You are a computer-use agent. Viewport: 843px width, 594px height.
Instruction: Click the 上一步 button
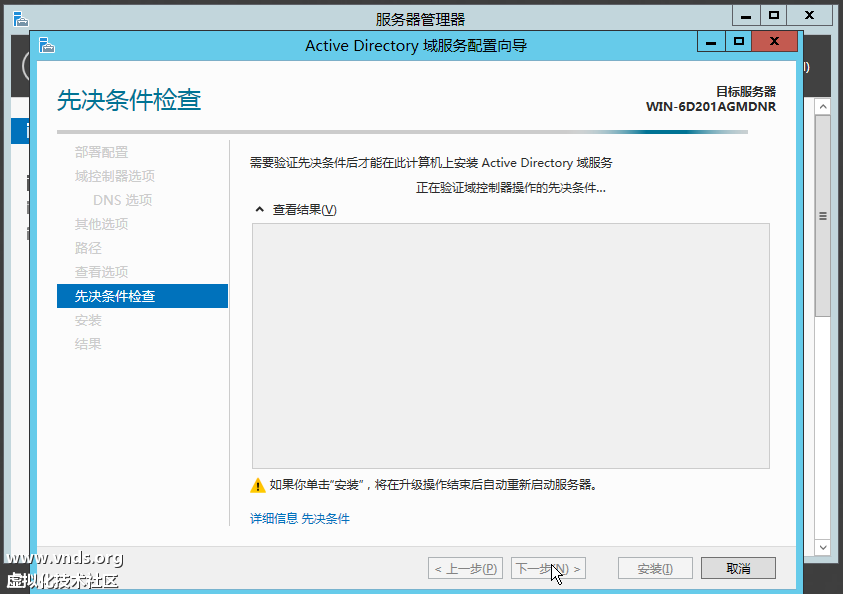point(465,568)
